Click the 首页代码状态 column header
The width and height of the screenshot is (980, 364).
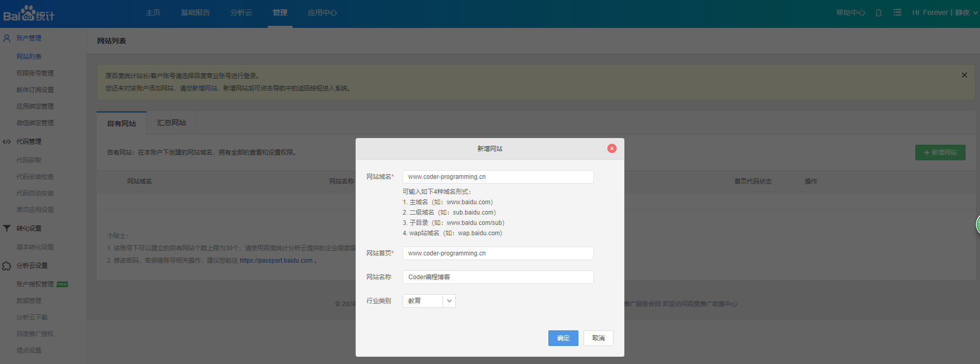point(753,181)
